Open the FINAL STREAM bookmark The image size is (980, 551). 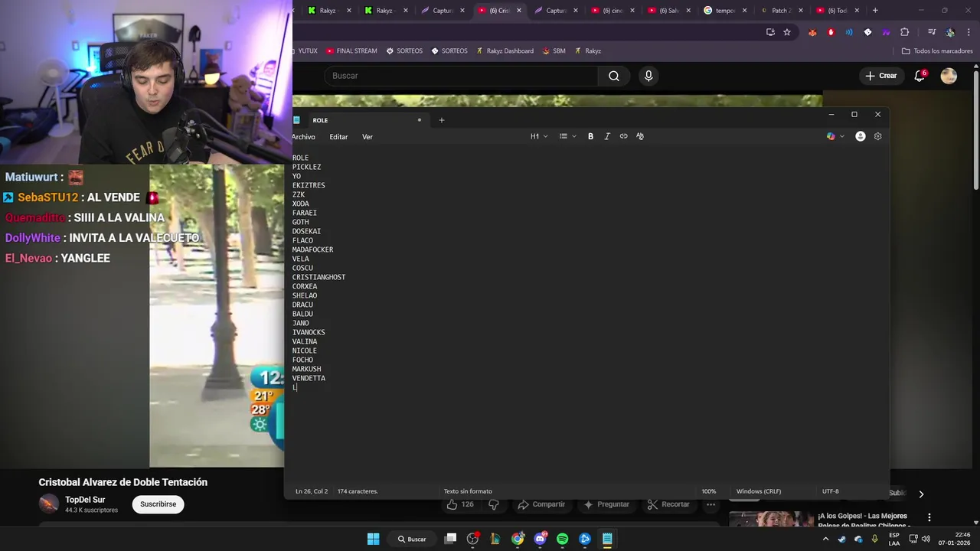click(351, 51)
